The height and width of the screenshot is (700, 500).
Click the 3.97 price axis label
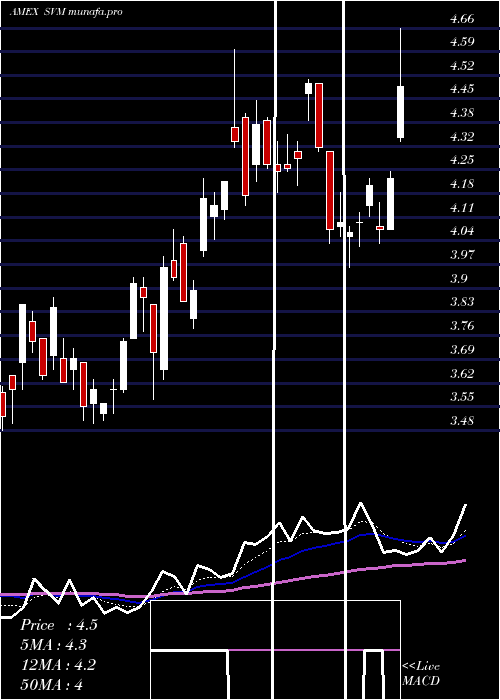click(x=462, y=255)
